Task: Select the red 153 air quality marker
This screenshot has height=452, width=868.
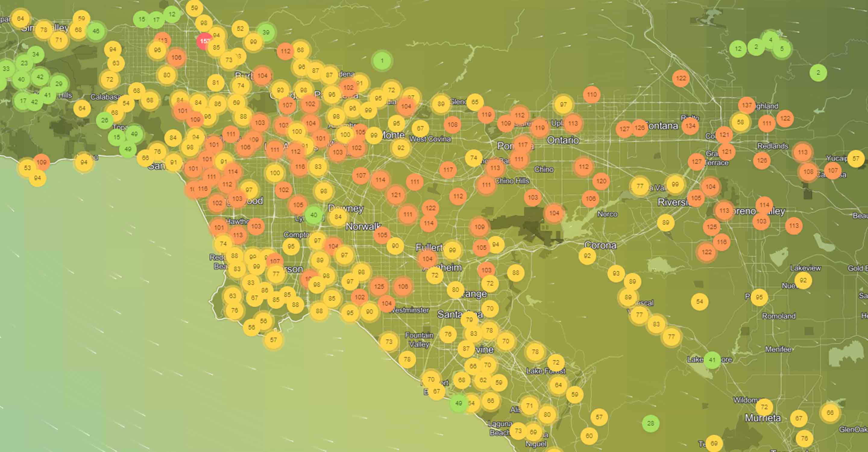Action: (x=205, y=41)
